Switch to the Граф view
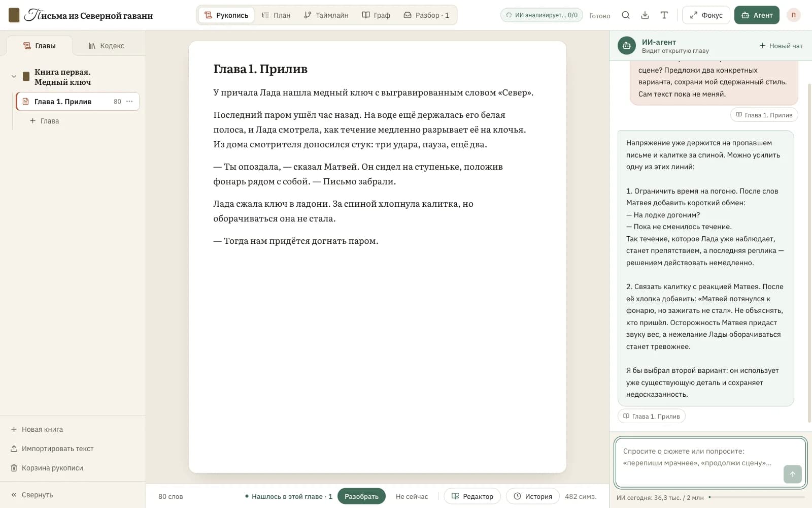Screen dimensions: 812x508 click(376, 15)
